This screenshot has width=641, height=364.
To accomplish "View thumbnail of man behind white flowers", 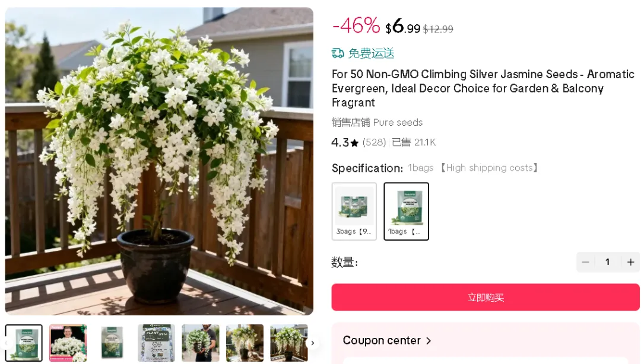I will pyautogui.click(x=68, y=343).
